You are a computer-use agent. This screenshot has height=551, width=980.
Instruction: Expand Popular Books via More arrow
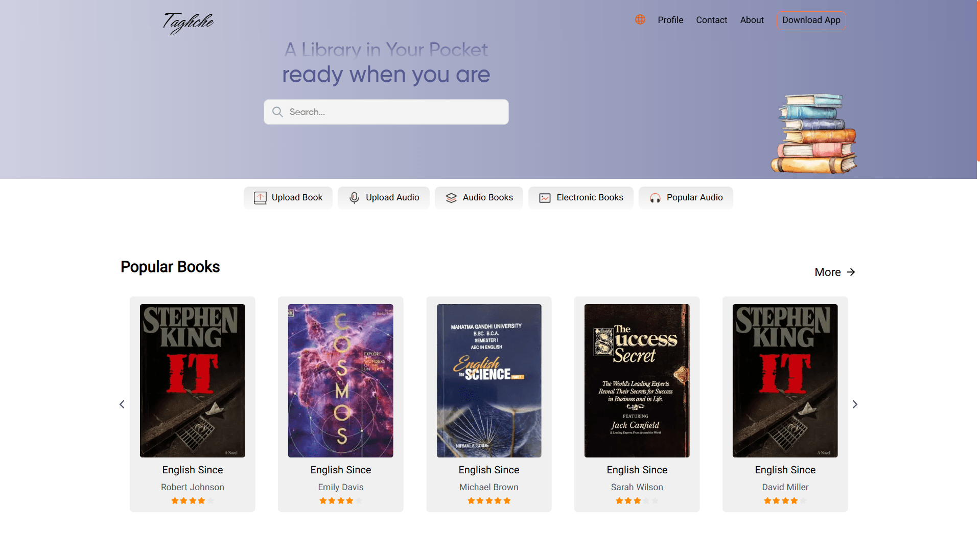tap(851, 272)
